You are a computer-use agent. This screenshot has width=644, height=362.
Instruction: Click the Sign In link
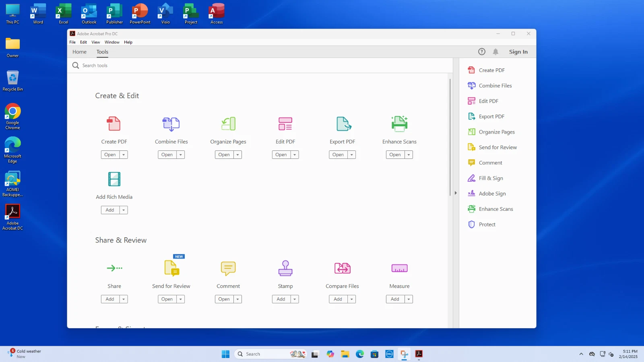tap(518, 52)
